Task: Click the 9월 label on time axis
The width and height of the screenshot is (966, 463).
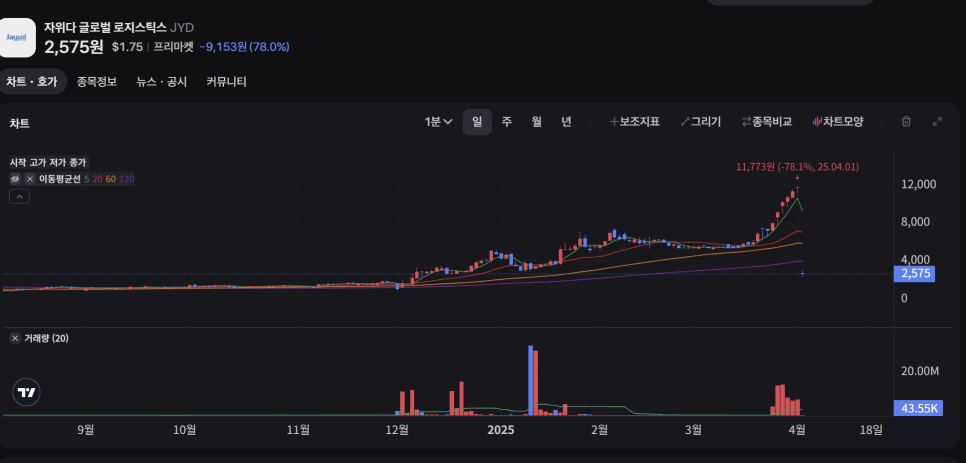Action: pyautogui.click(x=86, y=430)
